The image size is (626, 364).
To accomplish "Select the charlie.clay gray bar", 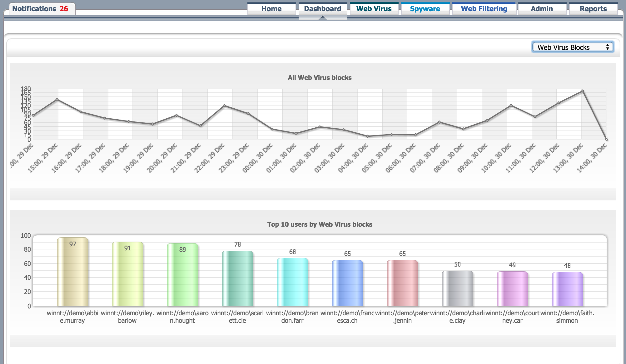I will [x=457, y=289].
